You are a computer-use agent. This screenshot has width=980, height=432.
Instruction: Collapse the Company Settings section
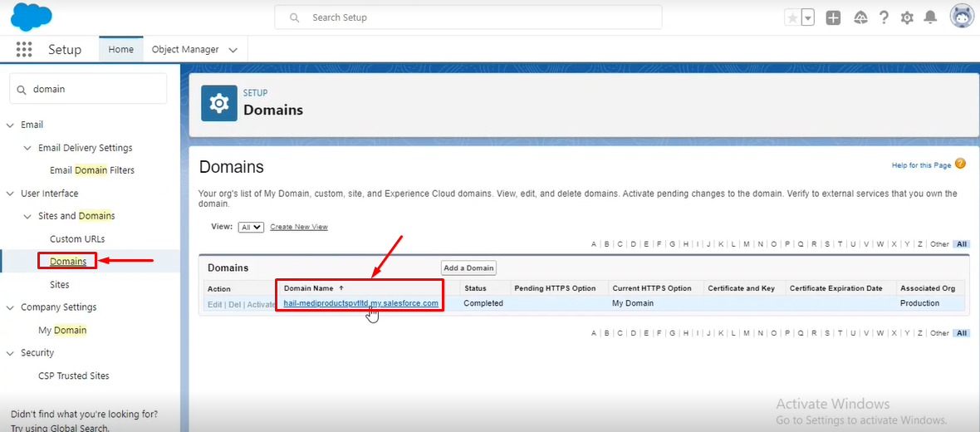(9, 307)
